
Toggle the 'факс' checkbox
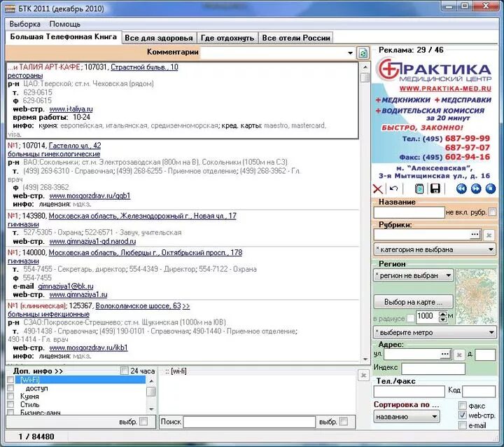pyautogui.click(x=463, y=406)
